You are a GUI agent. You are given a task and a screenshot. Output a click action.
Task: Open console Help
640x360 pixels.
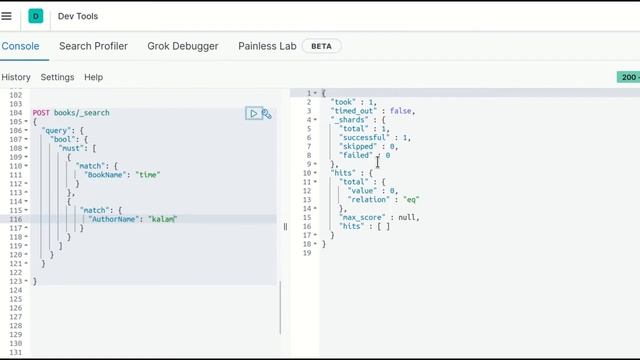(93, 77)
